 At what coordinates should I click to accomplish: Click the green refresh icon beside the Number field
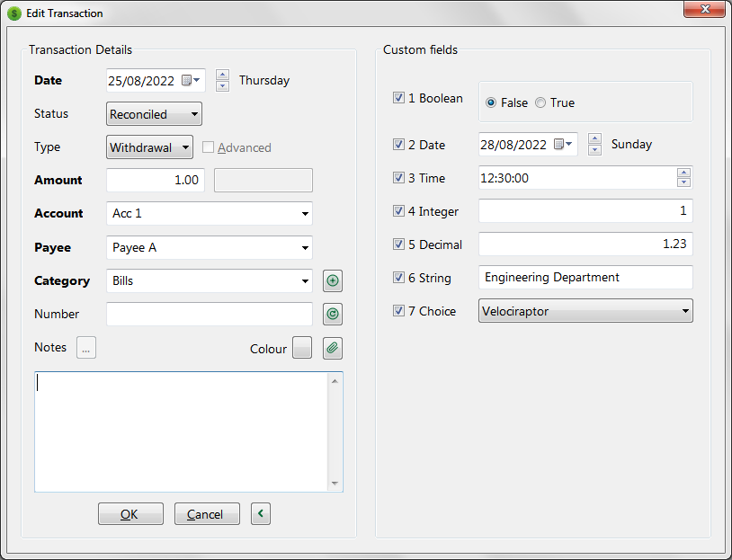[x=332, y=314]
